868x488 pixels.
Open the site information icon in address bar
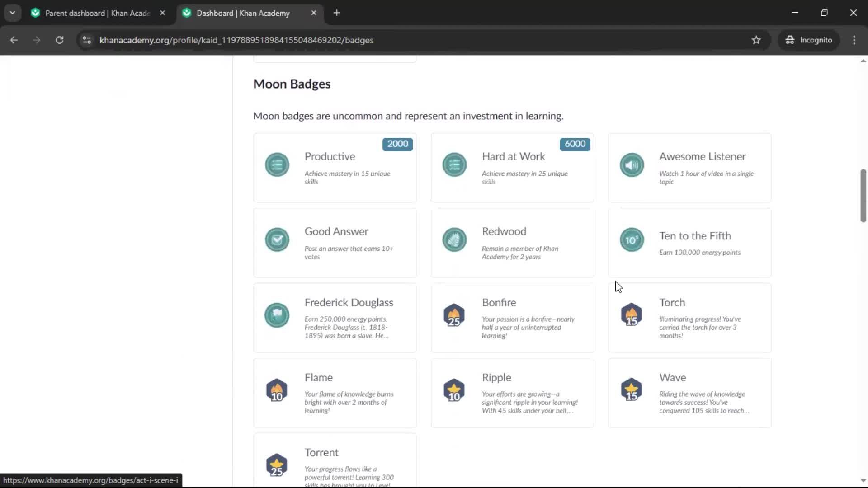(87, 40)
